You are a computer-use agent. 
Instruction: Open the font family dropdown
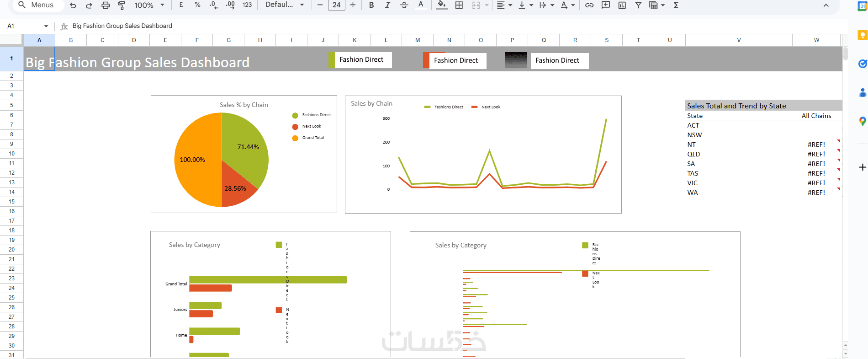[285, 5]
